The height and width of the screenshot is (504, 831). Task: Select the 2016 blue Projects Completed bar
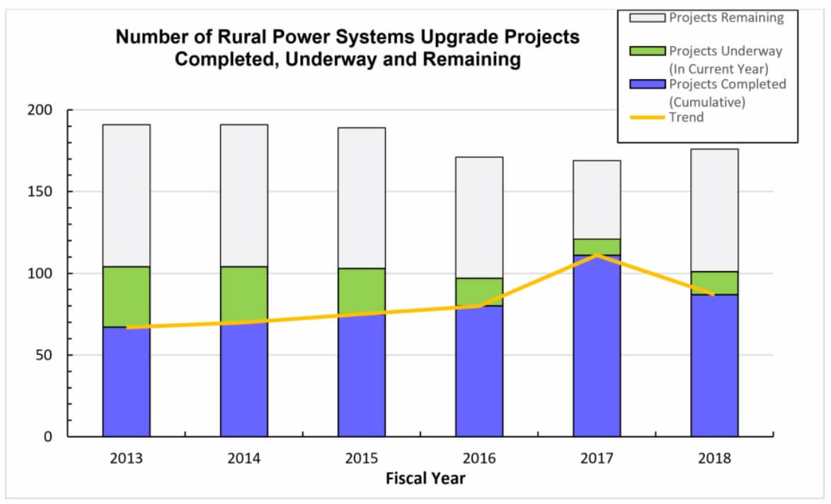479,372
